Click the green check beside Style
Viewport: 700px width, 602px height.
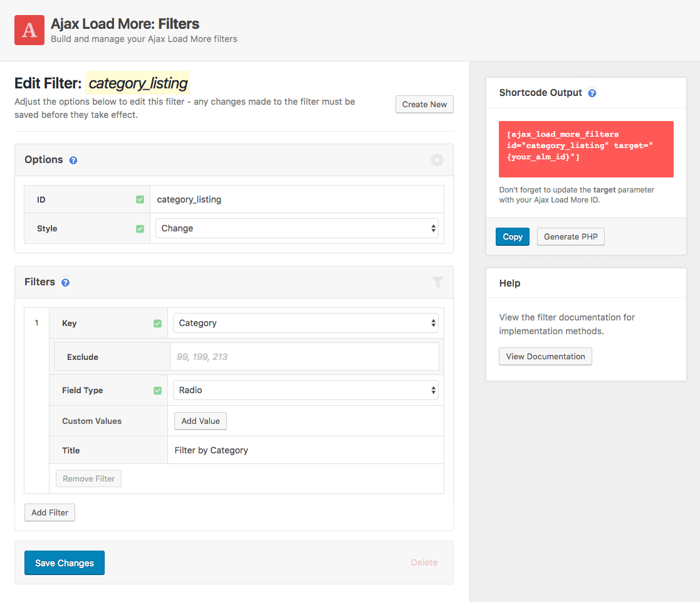(140, 229)
